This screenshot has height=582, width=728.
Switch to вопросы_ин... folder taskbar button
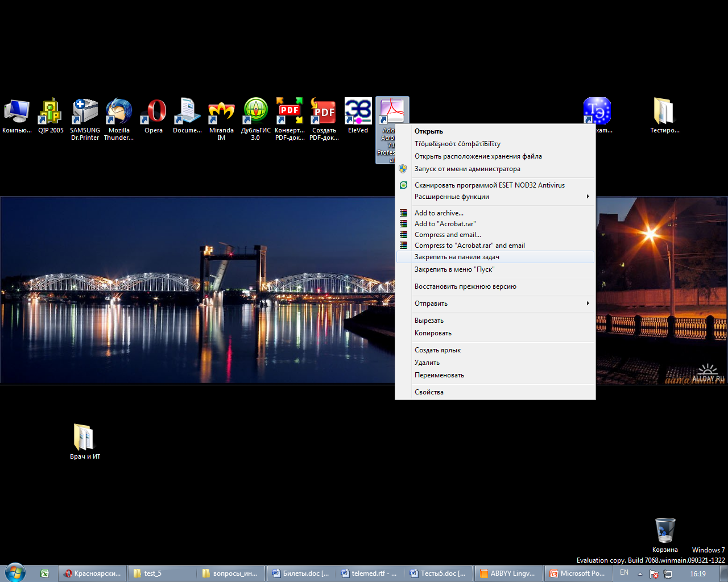pyautogui.click(x=231, y=573)
